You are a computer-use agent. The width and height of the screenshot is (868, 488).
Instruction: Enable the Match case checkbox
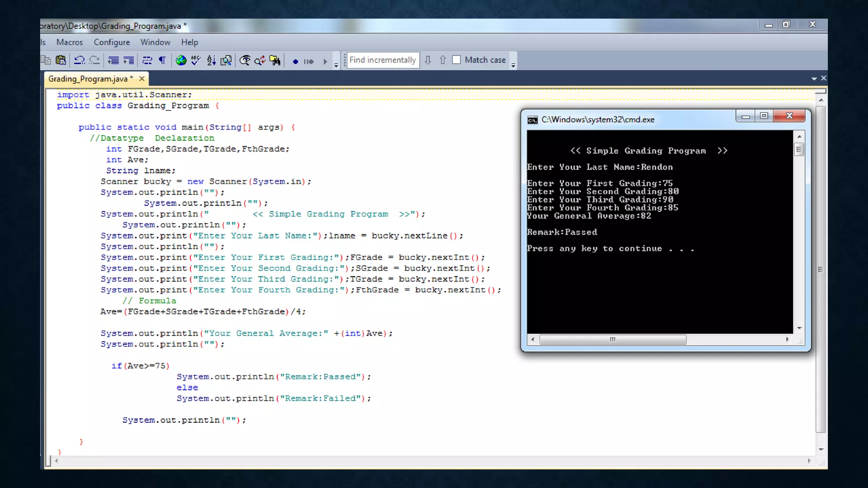click(456, 60)
